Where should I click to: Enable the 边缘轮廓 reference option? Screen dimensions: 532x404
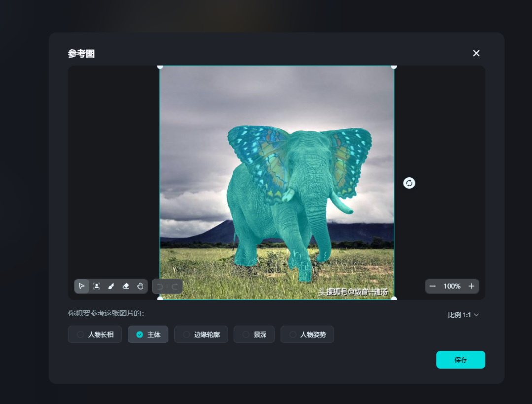coord(201,334)
